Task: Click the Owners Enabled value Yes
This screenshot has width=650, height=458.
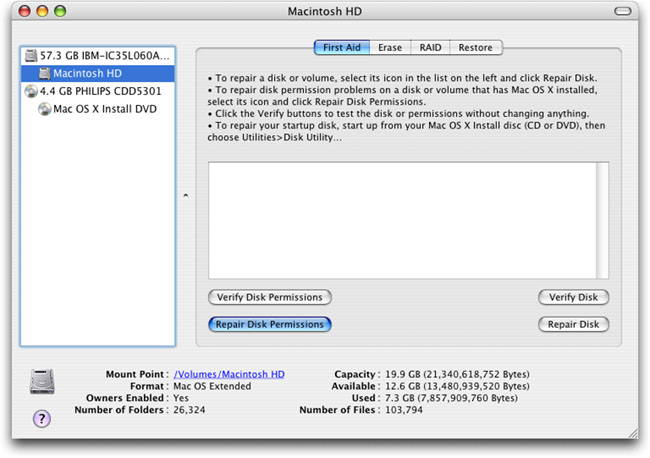Action: pos(181,398)
